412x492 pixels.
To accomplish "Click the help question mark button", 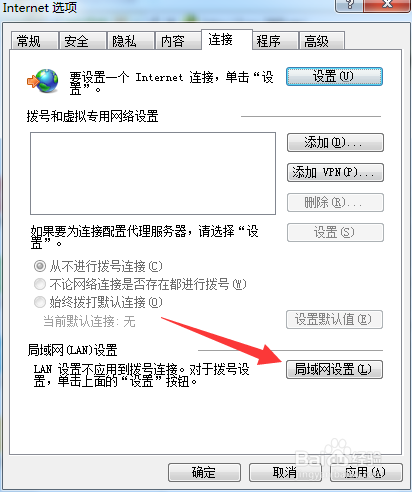I will (349, 5).
